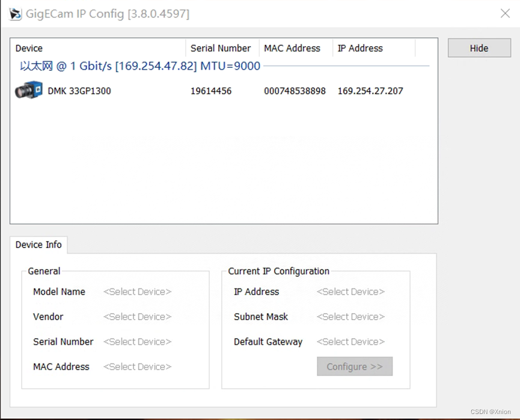520x420 pixels.
Task: Sort devices by the Device column header
Action: [28, 48]
